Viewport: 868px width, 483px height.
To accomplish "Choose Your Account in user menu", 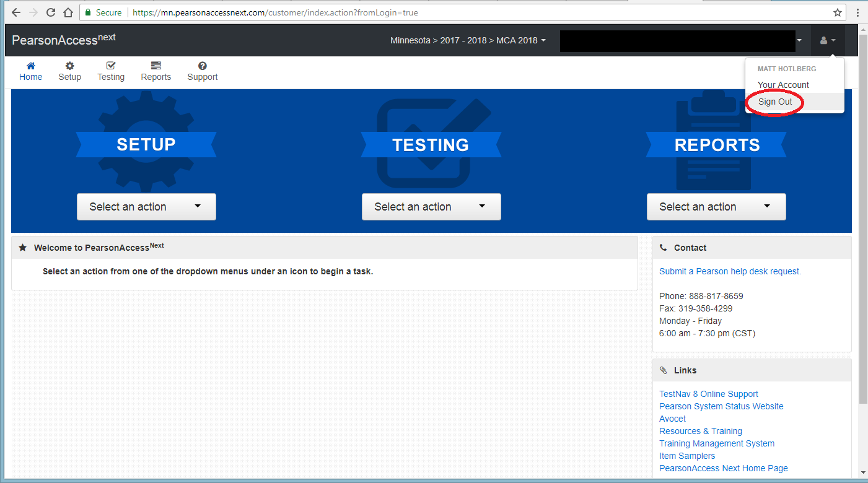I will [x=783, y=85].
